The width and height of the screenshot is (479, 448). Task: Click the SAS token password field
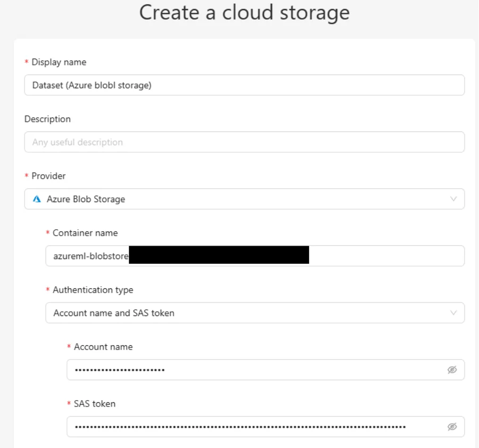pos(266,427)
